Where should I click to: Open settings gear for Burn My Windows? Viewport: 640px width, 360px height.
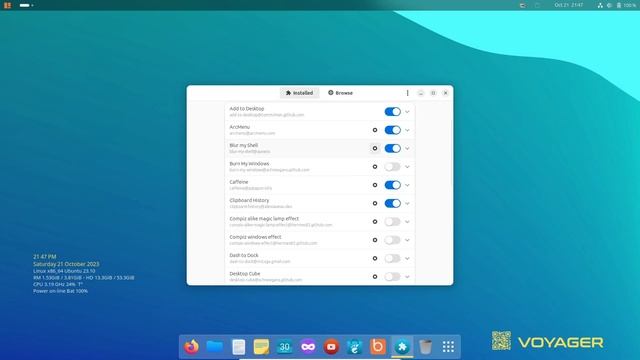coord(375,167)
